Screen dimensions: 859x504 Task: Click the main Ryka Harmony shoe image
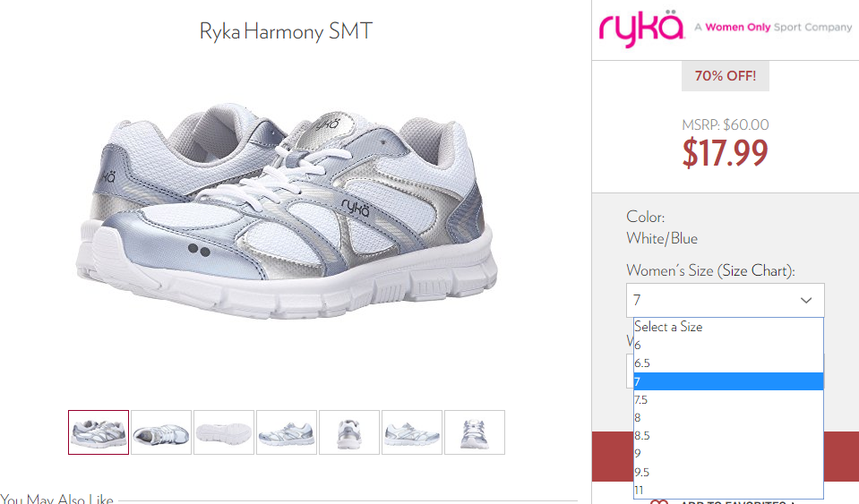click(x=287, y=210)
